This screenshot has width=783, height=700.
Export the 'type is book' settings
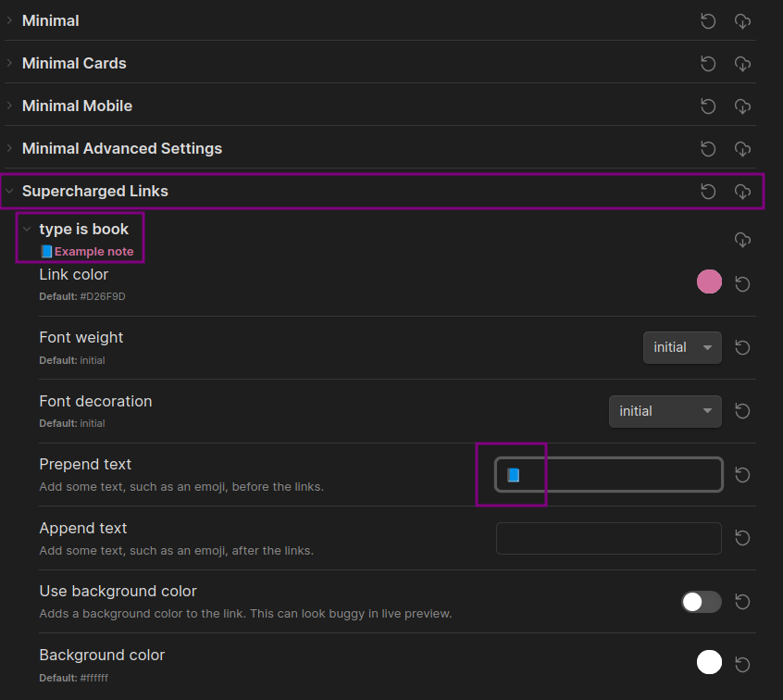(742, 240)
